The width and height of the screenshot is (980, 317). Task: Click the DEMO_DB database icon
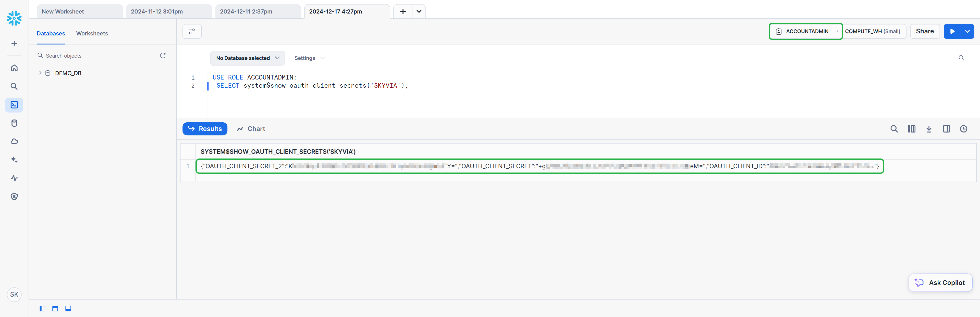tap(48, 73)
